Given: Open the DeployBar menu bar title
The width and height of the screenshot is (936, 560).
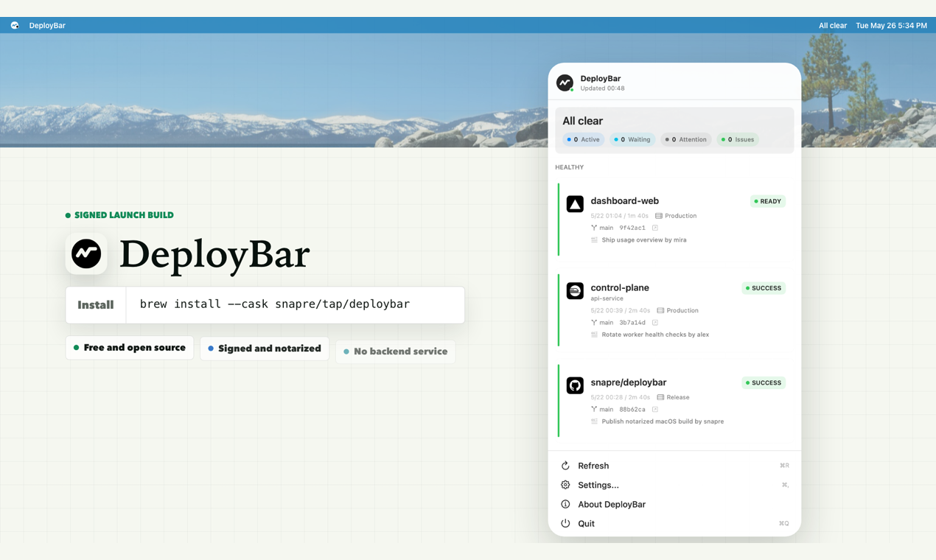Looking at the screenshot, I should click(x=47, y=25).
